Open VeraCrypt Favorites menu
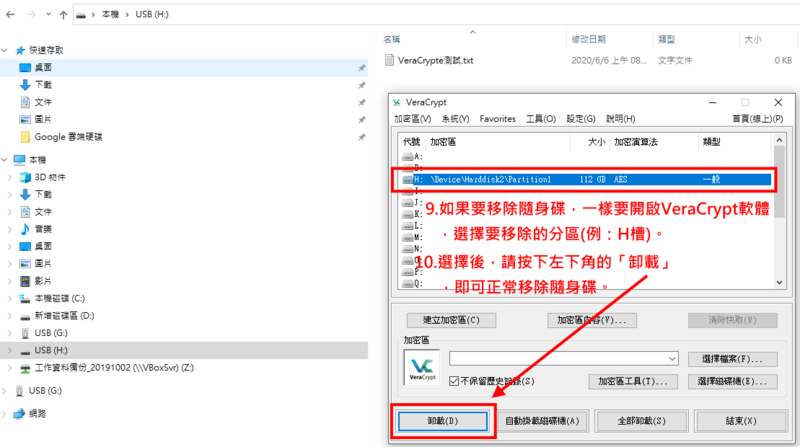 click(497, 118)
